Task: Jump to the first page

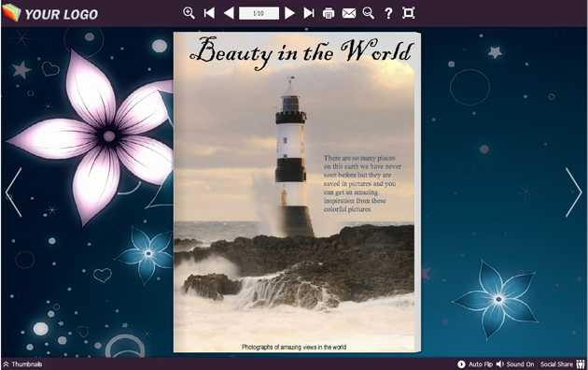Action: 209,13
